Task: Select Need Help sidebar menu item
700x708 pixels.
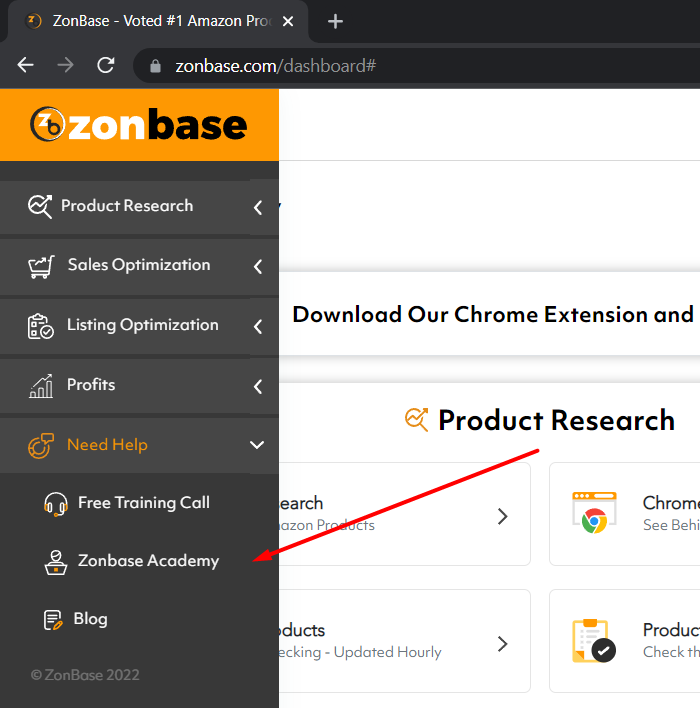Action: pyautogui.click(x=139, y=446)
